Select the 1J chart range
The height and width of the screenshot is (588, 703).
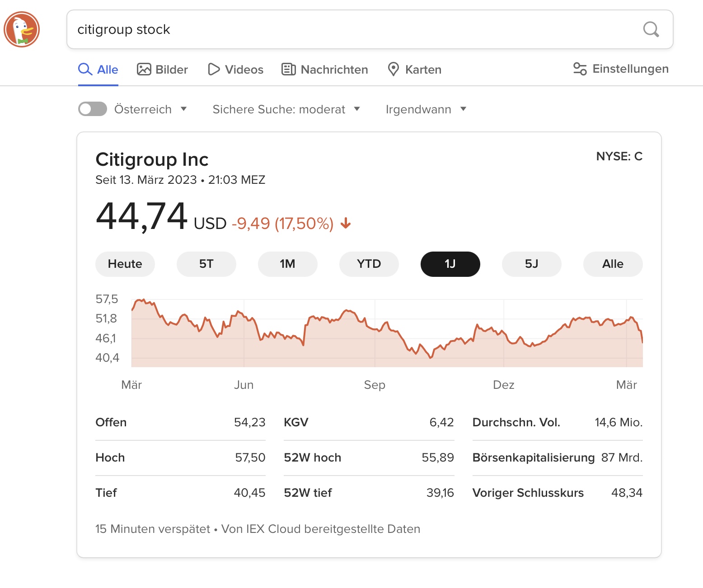(x=450, y=264)
